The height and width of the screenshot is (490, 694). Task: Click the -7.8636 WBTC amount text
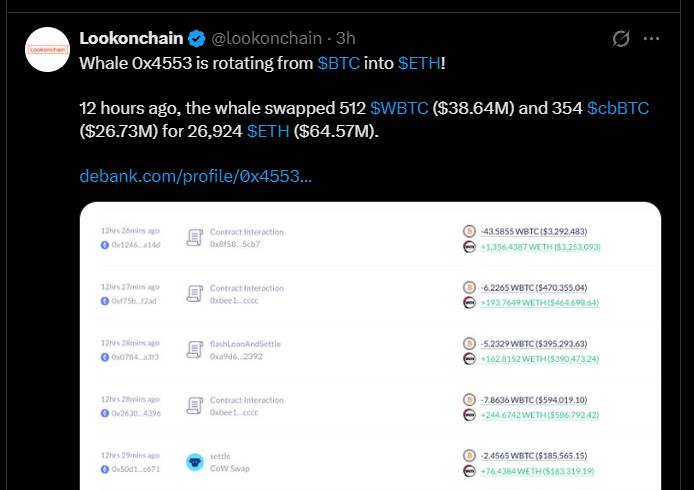(x=534, y=400)
